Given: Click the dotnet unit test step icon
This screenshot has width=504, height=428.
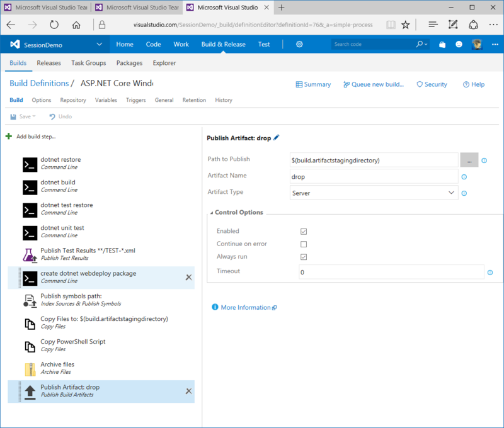Looking at the screenshot, I should [30, 234].
